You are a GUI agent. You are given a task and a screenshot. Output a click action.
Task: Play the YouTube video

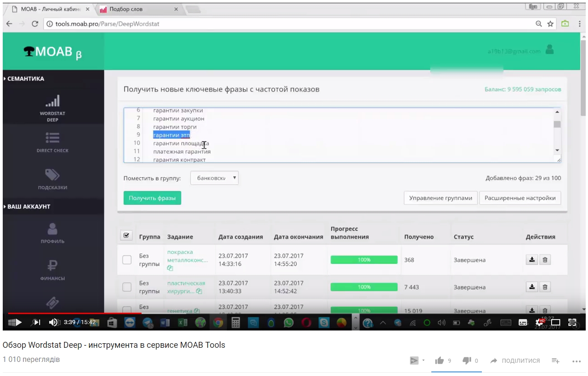tap(19, 322)
